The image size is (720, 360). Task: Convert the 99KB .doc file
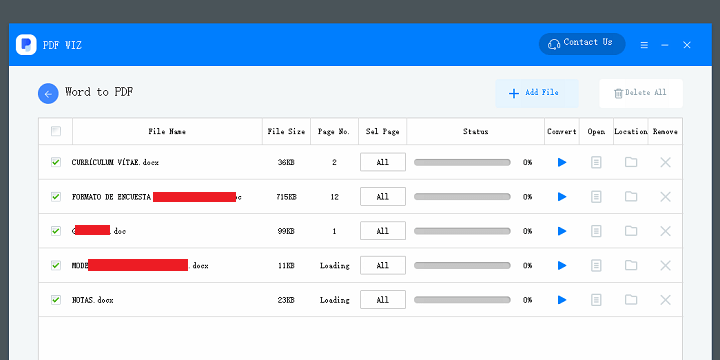562,231
